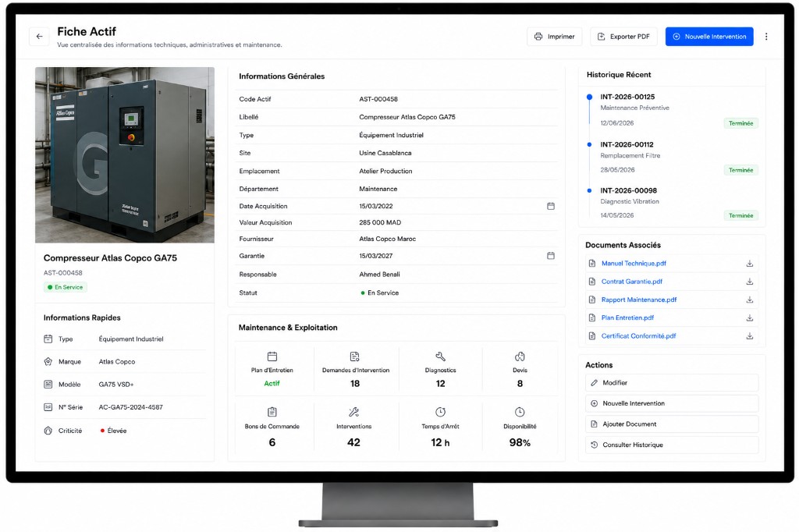Click the Temps d'Arrêt value 12 h
This screenshot has width=799, height=532.
[x=440, y=443]
